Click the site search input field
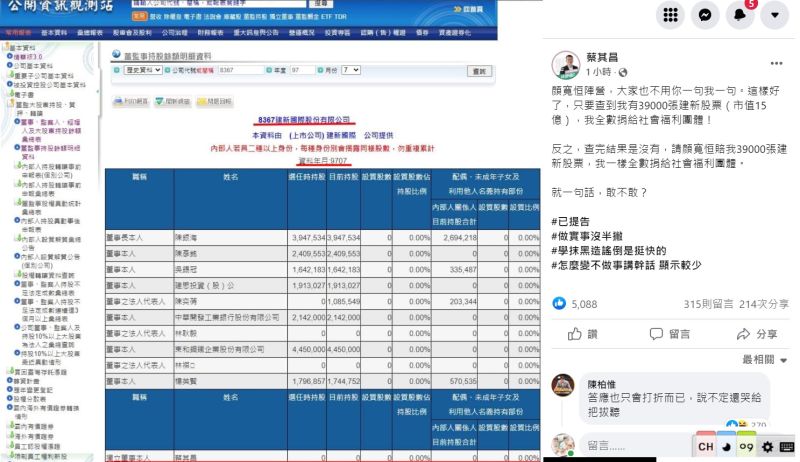Image resolution: width=800 pixels, height=462 pixels. [x=218, y=3]
